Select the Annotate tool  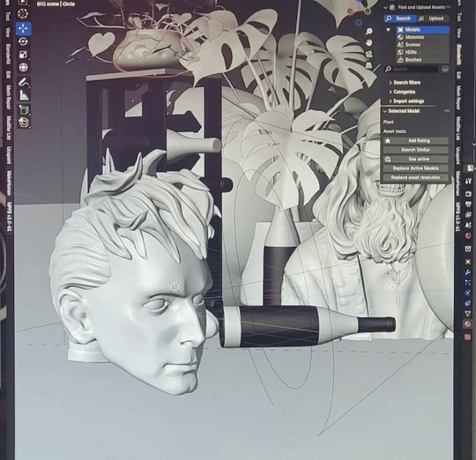point(24,82)
